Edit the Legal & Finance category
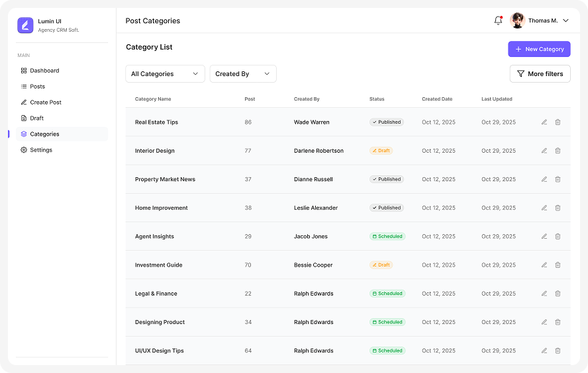 pos(544,294)
